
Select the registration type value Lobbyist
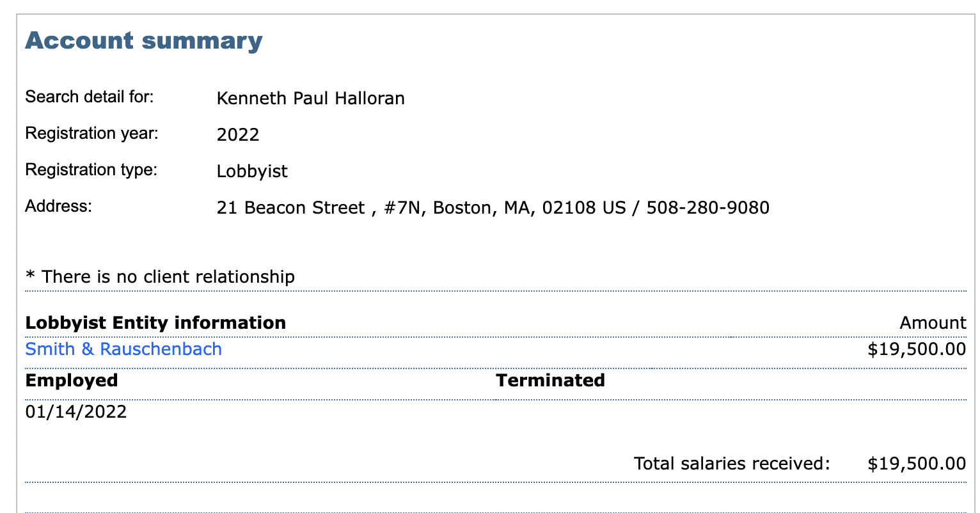252,171
